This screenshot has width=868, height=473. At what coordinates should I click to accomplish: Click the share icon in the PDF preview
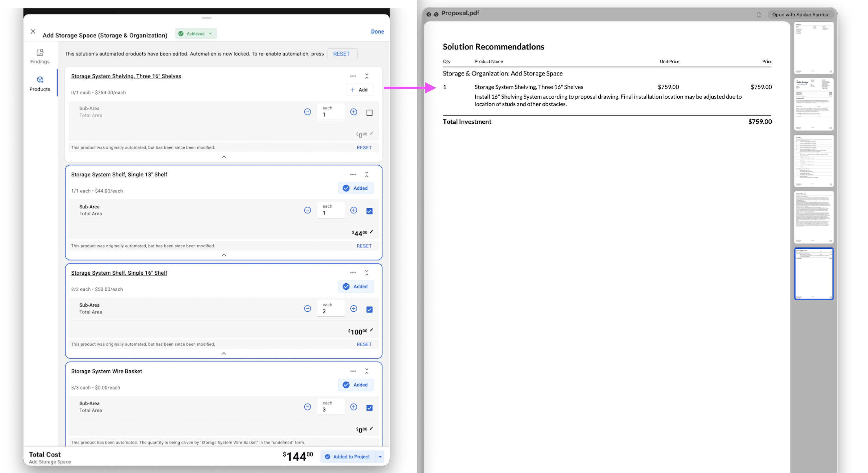coord(759,14)
